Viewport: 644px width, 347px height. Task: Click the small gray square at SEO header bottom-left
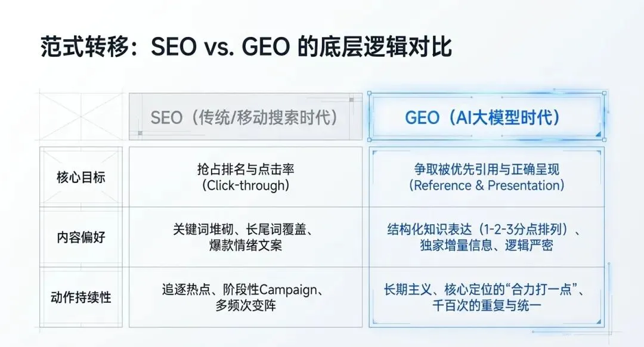coord(140,133)
